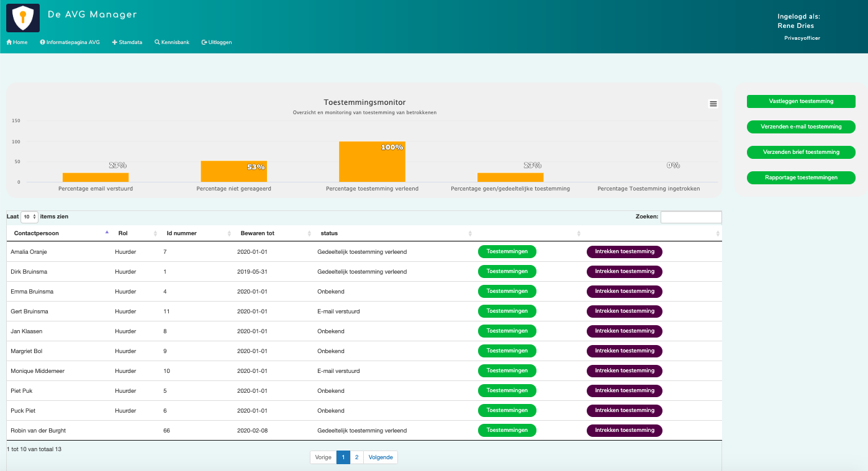Click the Privacyofficer role label
This screenshot has width=868, height=471.
tap(802, 38)
